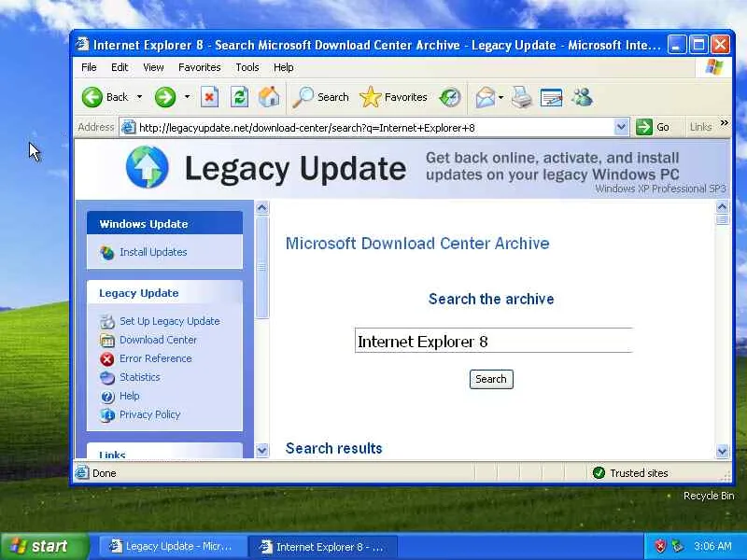The image size is (747, 560).
Task: Open the Favorites menu
Action: pyautogui.click(x=200, y=67)
